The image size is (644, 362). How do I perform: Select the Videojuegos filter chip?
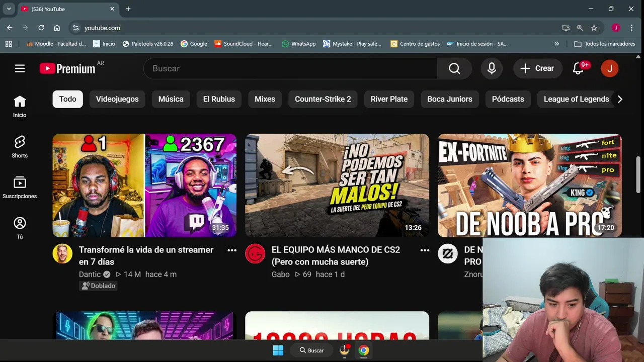[117, 99]
